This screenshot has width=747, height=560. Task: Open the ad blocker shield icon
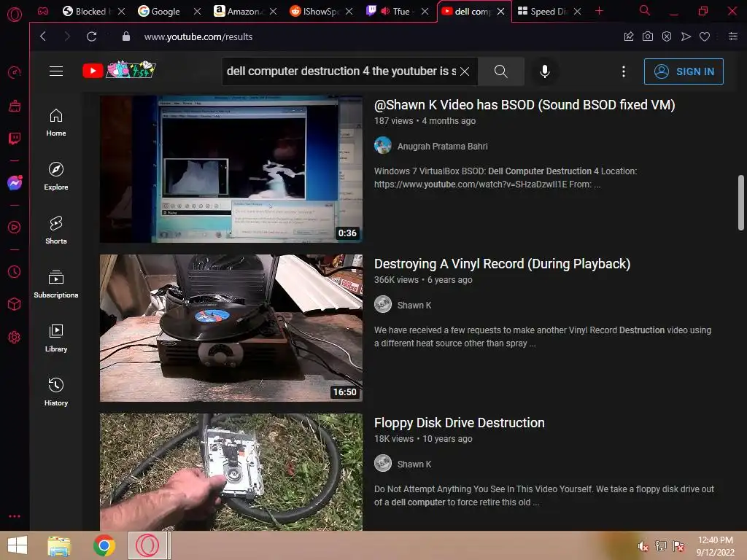pos(667,36)
